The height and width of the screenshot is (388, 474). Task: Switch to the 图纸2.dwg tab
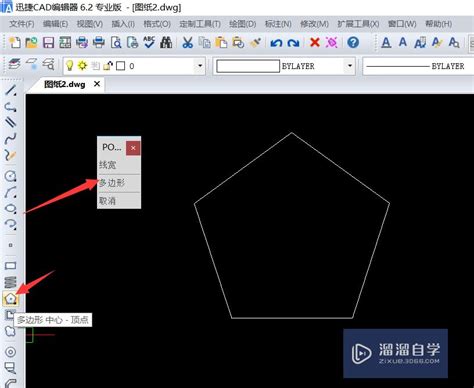(65, 84)
